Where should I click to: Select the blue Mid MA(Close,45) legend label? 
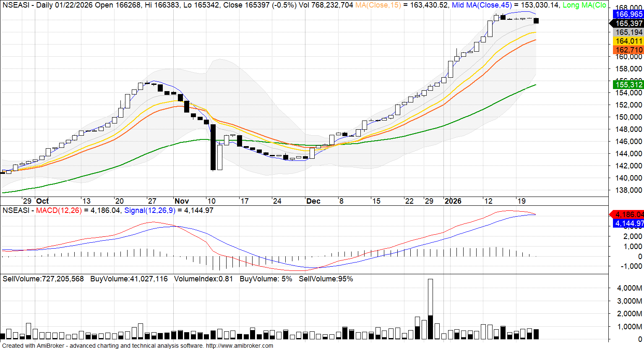pyautogui.click(x=482, y=5)
